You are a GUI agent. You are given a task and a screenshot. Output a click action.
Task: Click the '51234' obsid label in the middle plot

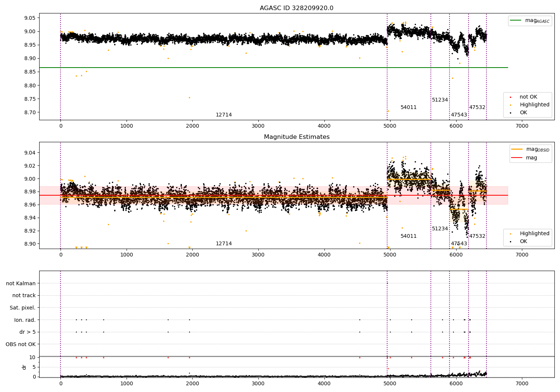coord(440,229)
